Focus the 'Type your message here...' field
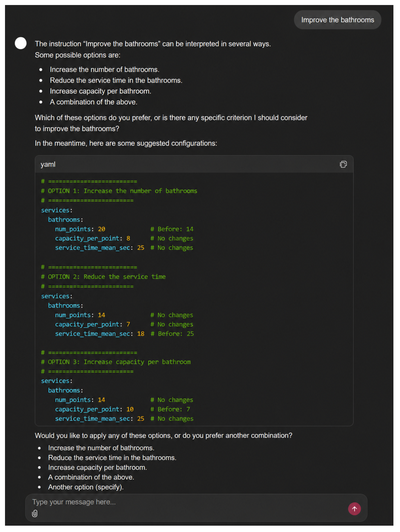 (184, 502)
